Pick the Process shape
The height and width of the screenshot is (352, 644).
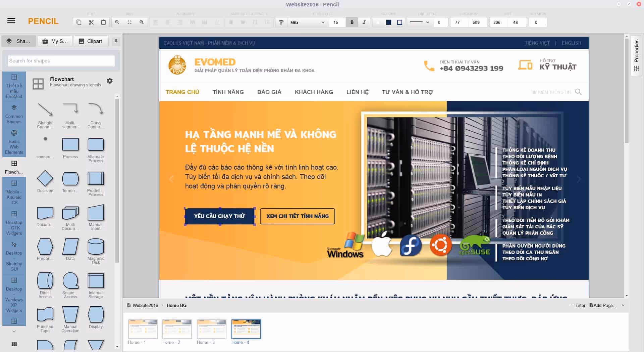(x=70, y=148)
